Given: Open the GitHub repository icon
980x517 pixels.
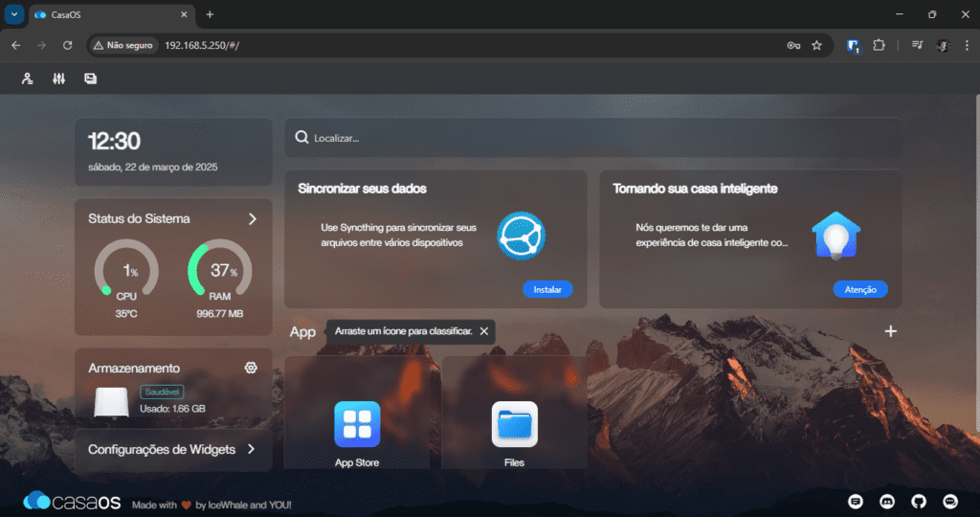Looking at the screenshot, I should point(919,502).
